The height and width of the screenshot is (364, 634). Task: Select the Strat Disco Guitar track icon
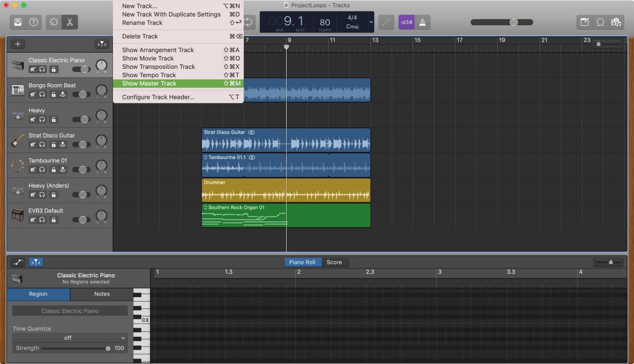[18, 140]
